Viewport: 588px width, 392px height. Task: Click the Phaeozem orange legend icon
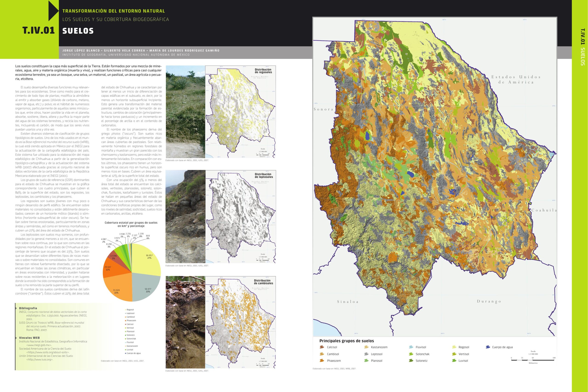(x=322, y=361)
